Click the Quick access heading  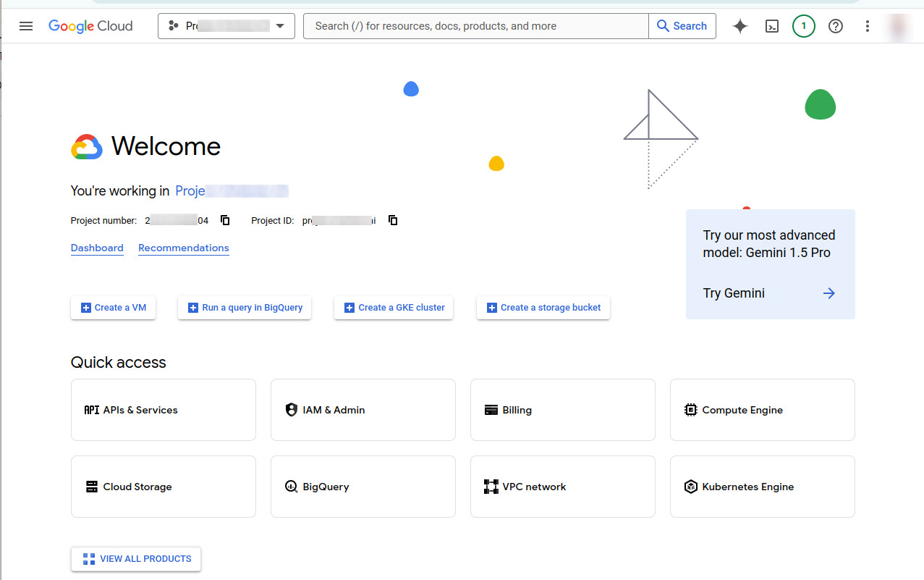(x=119, y=363)
